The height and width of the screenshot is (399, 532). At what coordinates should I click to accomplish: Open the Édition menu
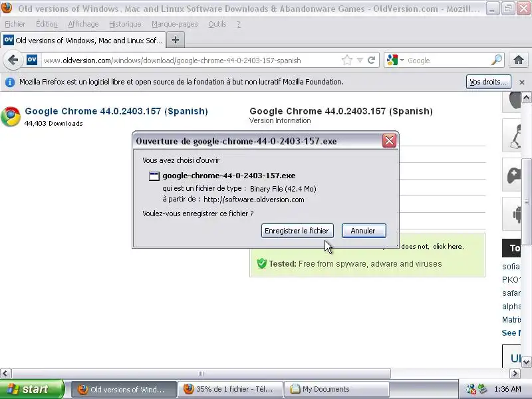pos(47,24)
